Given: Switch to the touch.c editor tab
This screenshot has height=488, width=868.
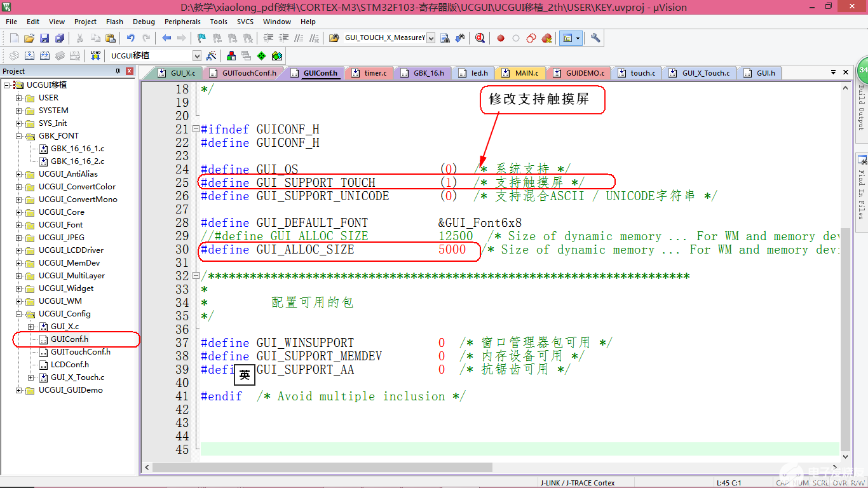Looking at the screenshot, I should pyautogui.click(x=637, y=73).
